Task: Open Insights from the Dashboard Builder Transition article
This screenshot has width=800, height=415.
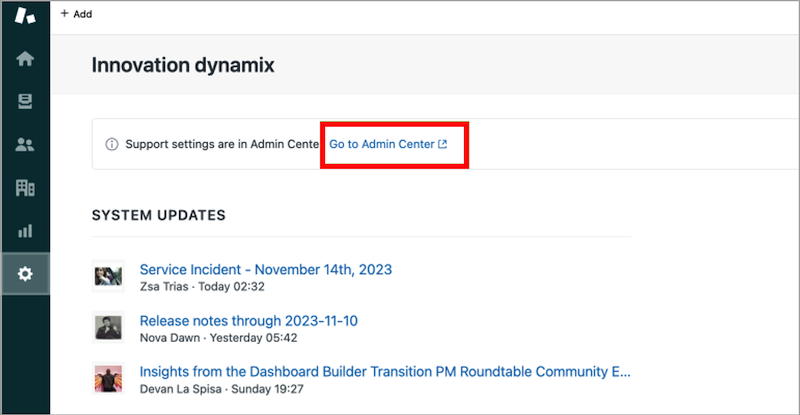Action: 385,372
